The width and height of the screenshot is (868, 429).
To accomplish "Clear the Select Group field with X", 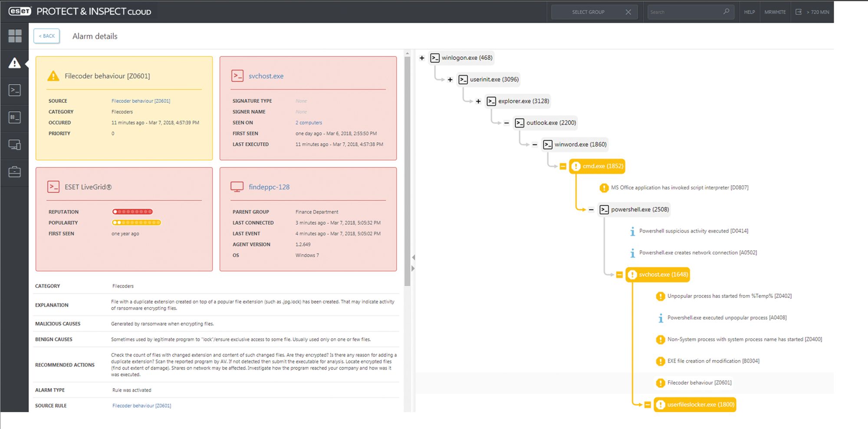I will point(628,12).
